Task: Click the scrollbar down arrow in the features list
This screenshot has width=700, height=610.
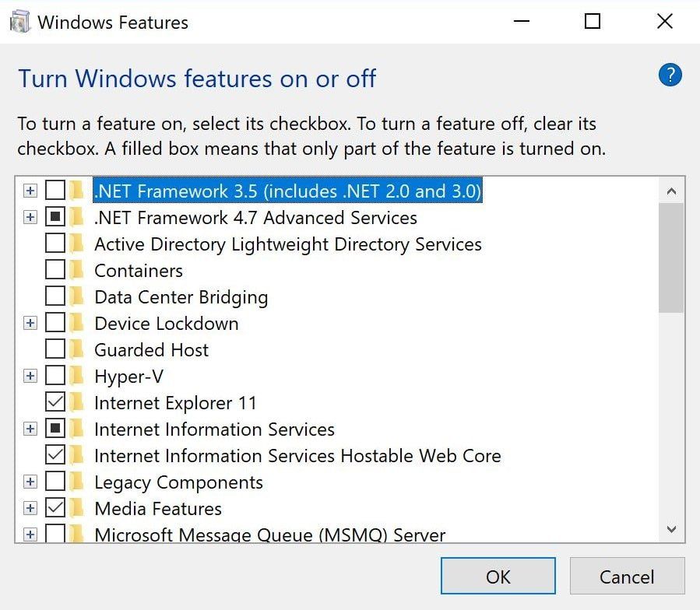Action: [672, 529]
